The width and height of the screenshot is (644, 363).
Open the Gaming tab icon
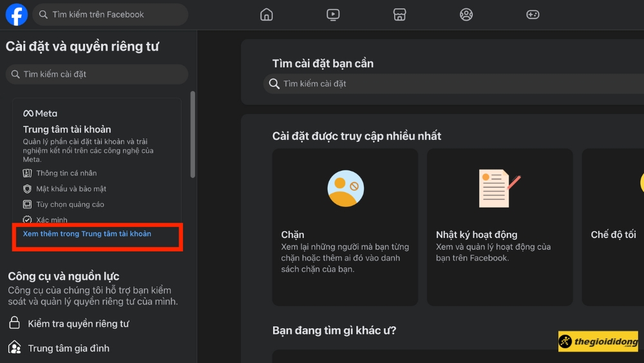(x=533, y=15)
